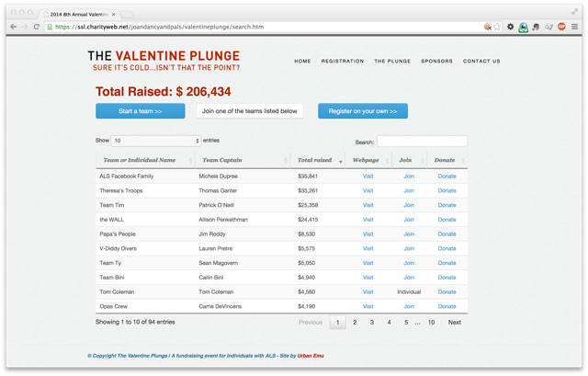Click the gear extension icon in toolbar
This screenshot has height=376, width=588.
tap(511, 27)
